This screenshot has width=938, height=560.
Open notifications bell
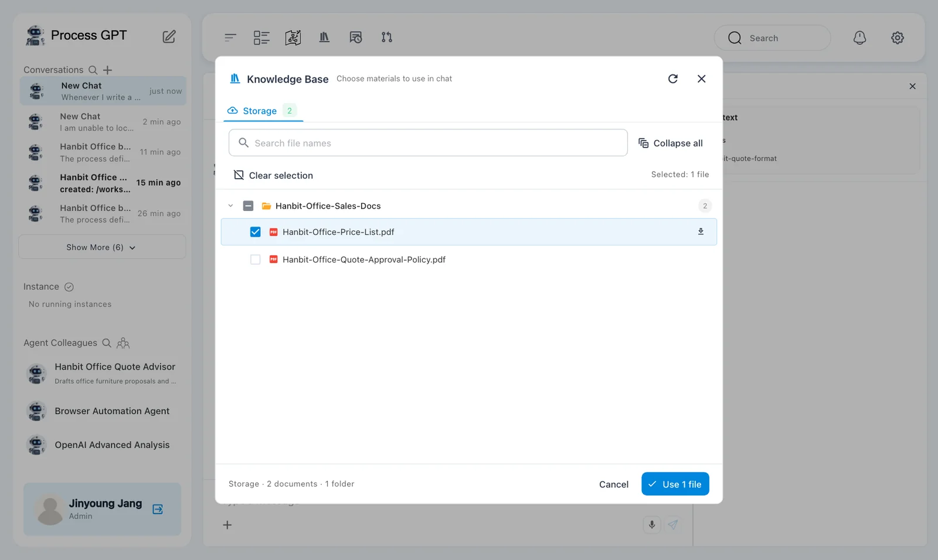pos(859,37)
